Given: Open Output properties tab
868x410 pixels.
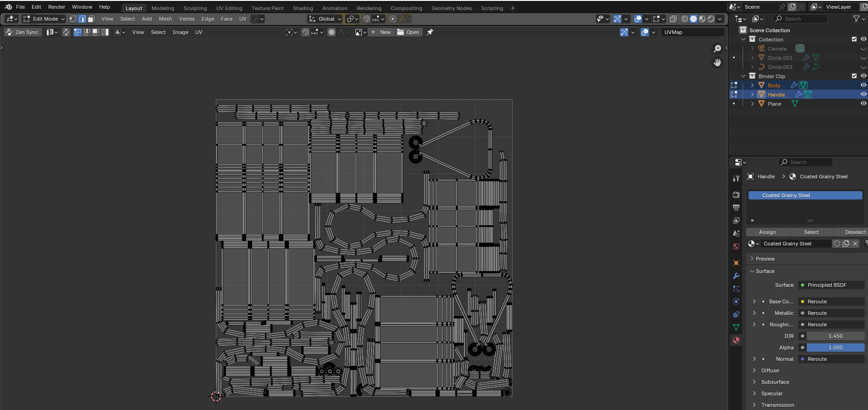Looking at the screenshot, I should [736, 208].
